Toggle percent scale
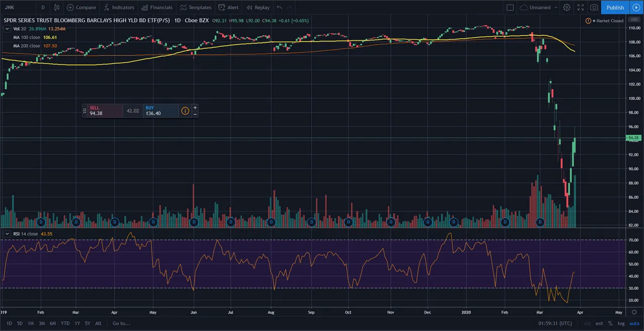 (x=610, y=323)
